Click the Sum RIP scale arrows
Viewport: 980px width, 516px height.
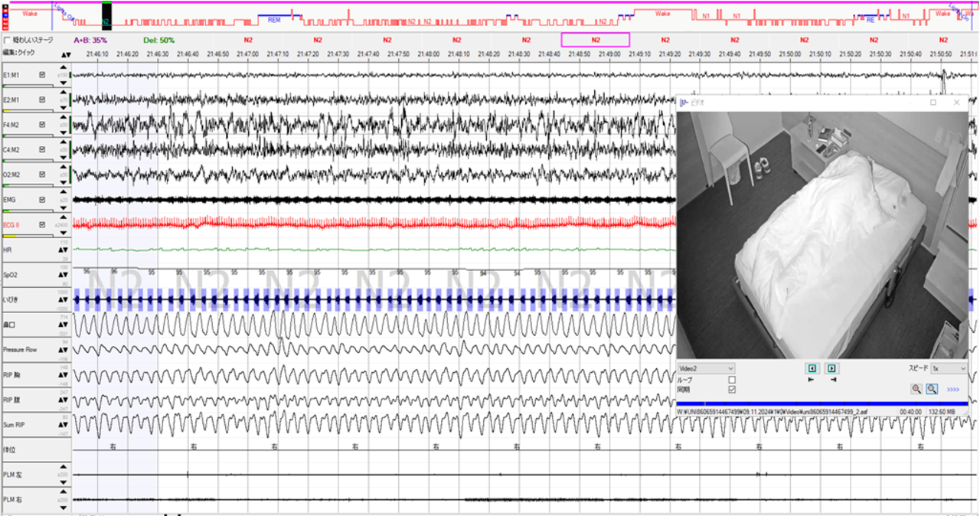coord(65,425)
